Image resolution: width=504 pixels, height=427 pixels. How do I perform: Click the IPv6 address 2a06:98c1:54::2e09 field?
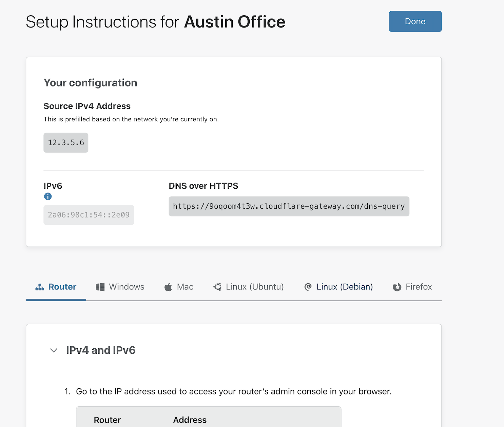89,215
